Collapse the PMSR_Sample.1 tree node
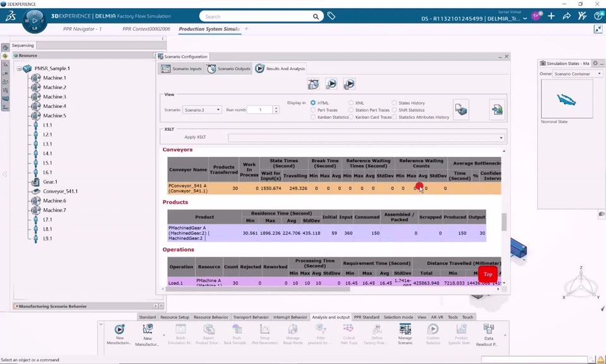This screenshot has height=364, width=606. click(19, 68)
